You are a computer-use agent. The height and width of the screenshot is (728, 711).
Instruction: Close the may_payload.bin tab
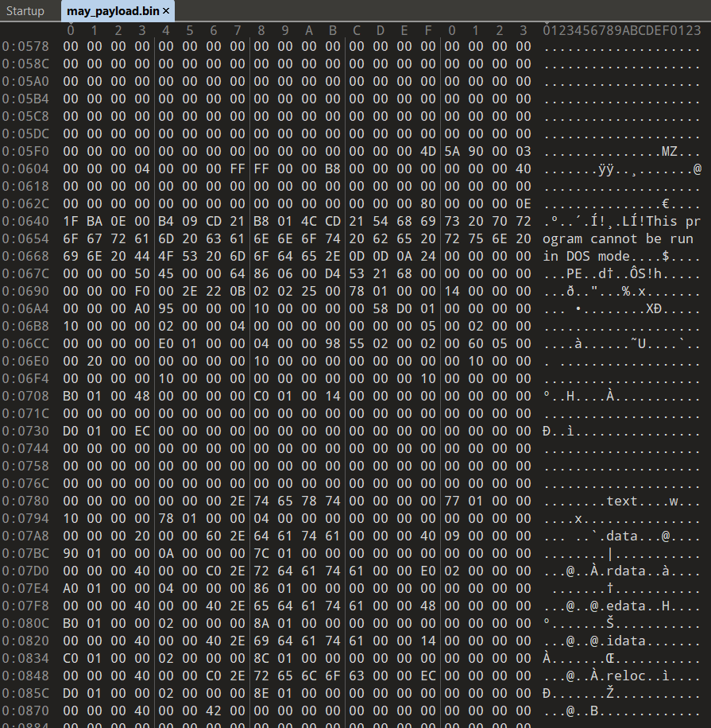167,11
